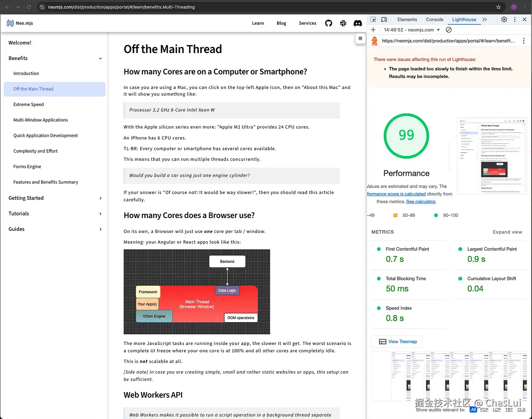Screen dimensions: 532x419
Task: Open the Forms Engine article
Action: point(55,167)
